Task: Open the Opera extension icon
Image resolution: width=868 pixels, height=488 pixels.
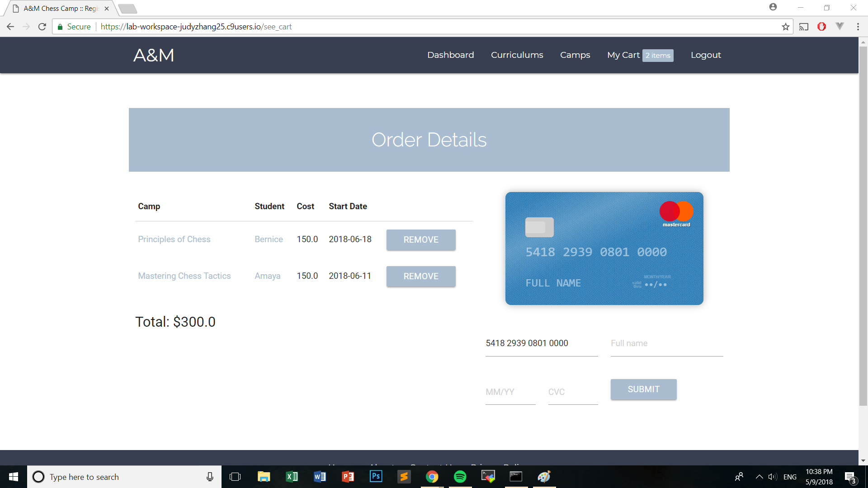Action: click(821, 27)
